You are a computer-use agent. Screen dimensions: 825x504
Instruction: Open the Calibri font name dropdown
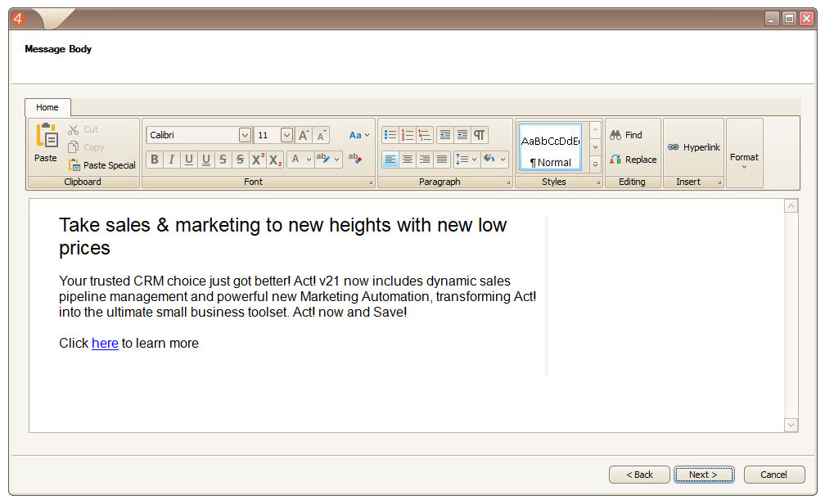(245, 135)
